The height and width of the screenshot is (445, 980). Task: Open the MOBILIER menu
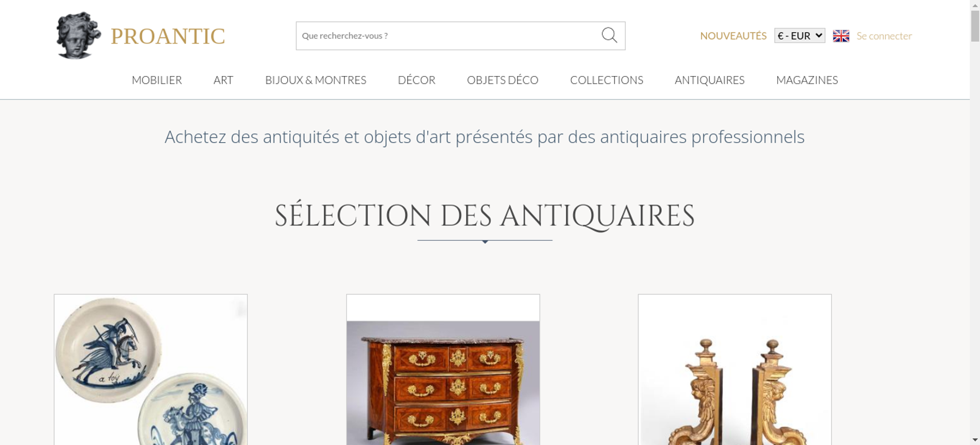pyautogui.click(x=157, y=80)
